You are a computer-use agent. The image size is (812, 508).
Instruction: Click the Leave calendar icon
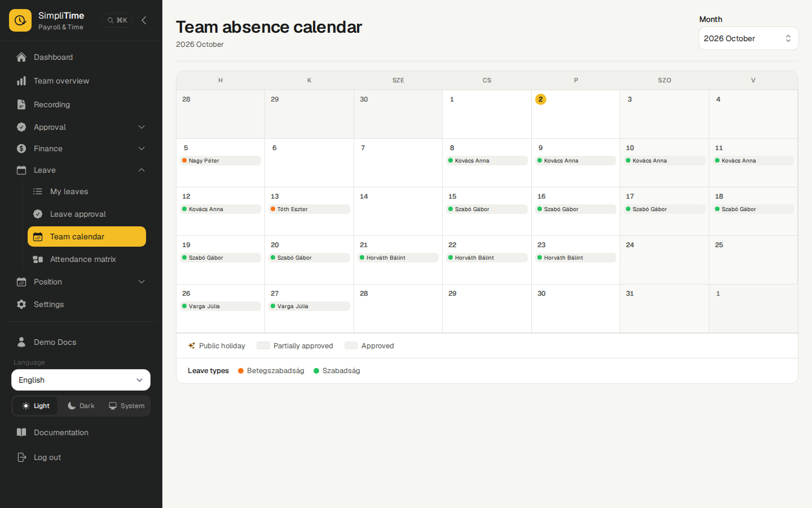(x=21, y=170)
